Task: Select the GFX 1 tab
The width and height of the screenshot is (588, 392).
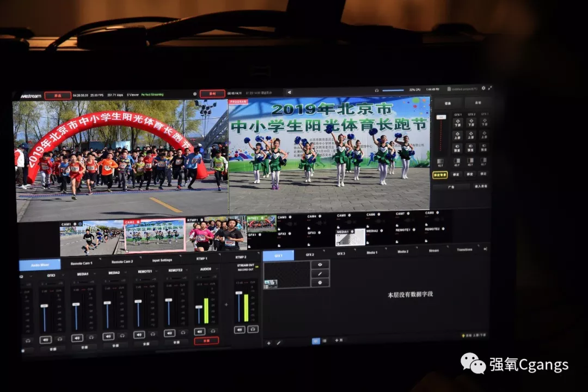Action: 278,255
